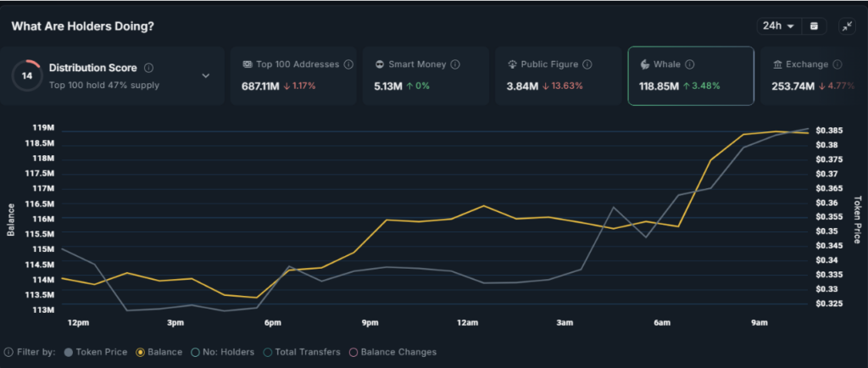The image size is (868, 368).
Task: Open the Exchange holder card
Action: pos(808,75)
